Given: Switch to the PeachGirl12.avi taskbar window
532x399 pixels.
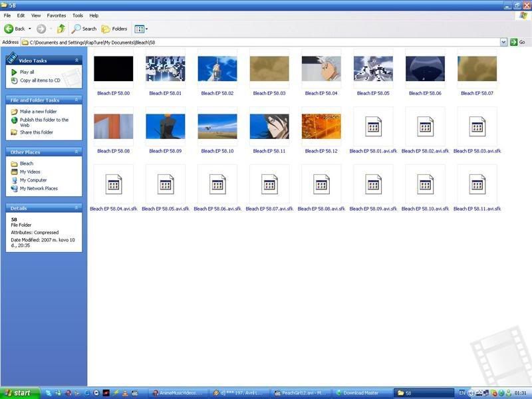Looking at the screenshot, I should 299,393.
